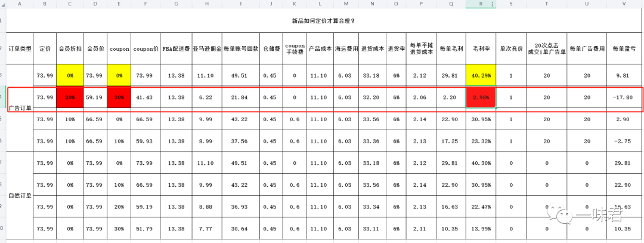Click the 广告订单 row label cell
This screenshot has height=243, width=644.
[x=20, y=108]
